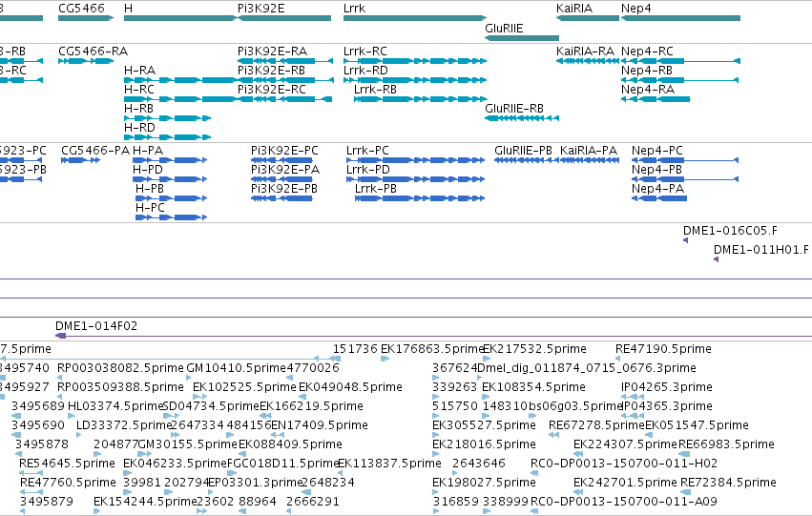This screenshot has width=812, height=516.
Task: Select the Dmel_dig_011874_0715_0676.3prime label
Action: pos(586,368)
